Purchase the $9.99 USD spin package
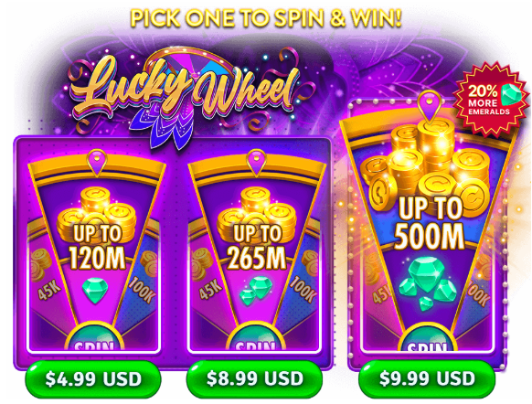Screen dimensions: 532x404 pyautogui.click(x=427, y=379)
